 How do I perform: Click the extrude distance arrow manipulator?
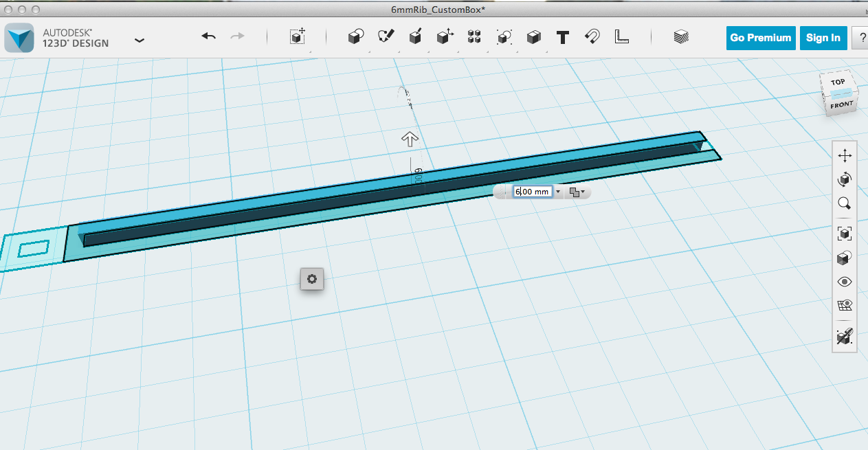(410, 139)
